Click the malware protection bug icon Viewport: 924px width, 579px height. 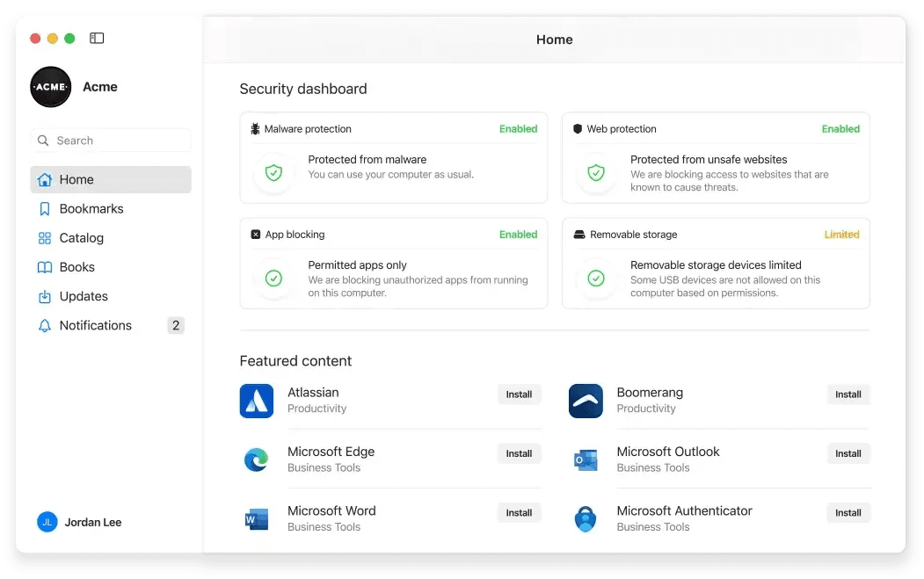(x=255, y=129)
